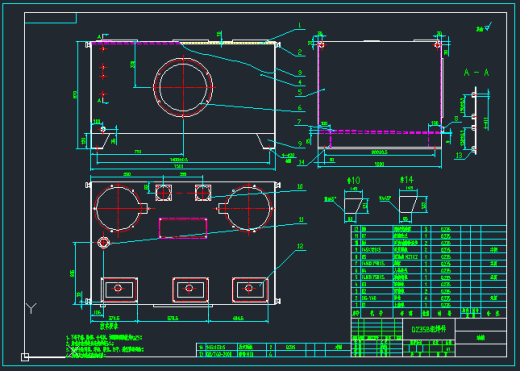Click the UCS origin square marker

(x=25, y=357)
